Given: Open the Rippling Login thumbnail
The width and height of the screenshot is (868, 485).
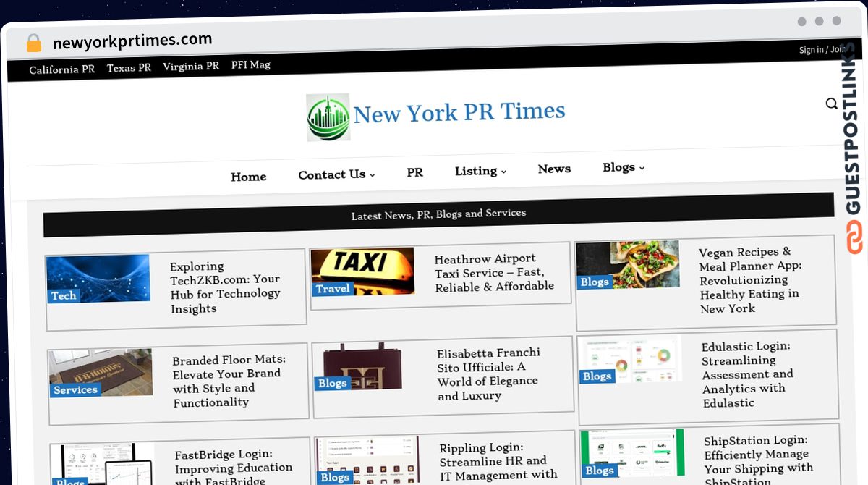Looking at the screenshot, I should pyautogui.click(x=367, y=460).
